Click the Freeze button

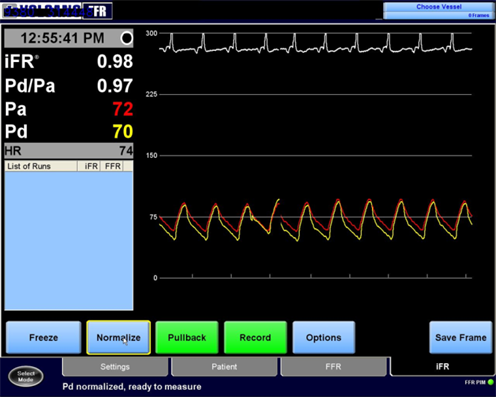pyautogui.click(x=43, y=337)
